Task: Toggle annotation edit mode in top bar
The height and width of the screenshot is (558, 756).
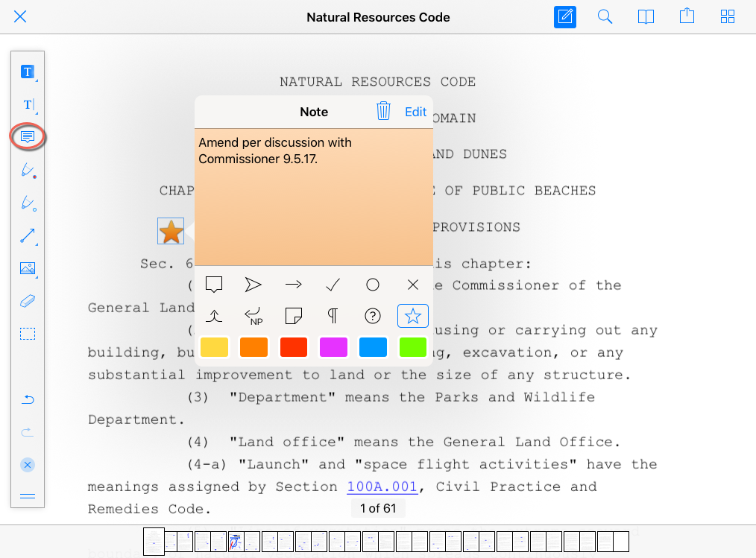Action: pyautogui.click(x=565, y=17)
